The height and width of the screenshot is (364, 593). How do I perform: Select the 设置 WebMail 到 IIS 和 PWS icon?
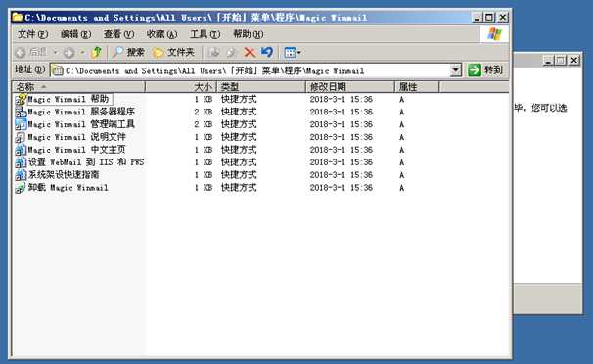pos(21,162)
